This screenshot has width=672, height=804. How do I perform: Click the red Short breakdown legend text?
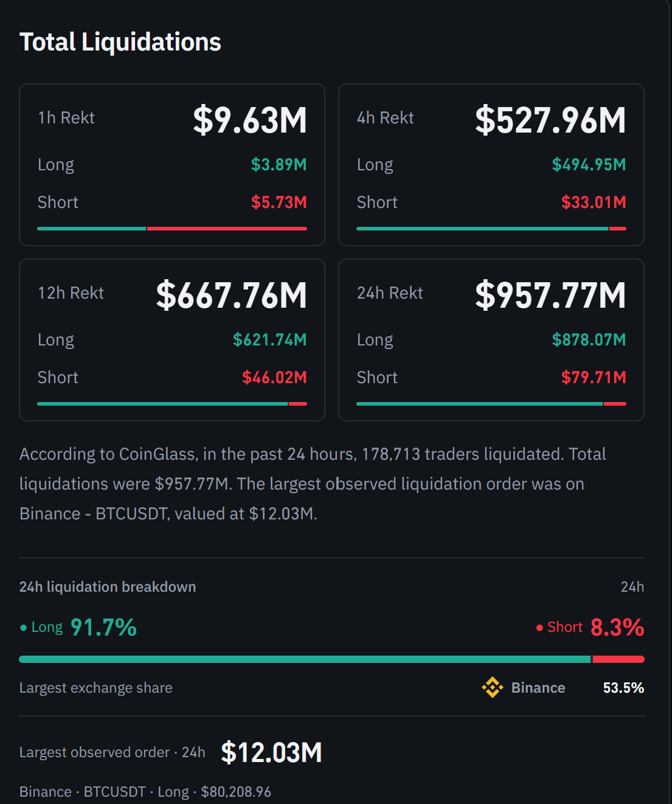(x=565, y=628)
